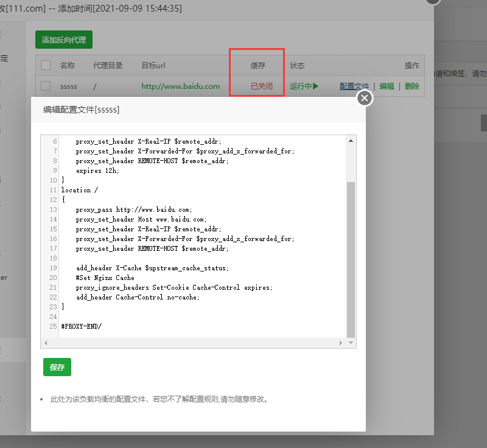This screenshot has height=448, width=487.
Task: Click the 编辑配置文件[sssss] dialog title
Action: point(82,110)
